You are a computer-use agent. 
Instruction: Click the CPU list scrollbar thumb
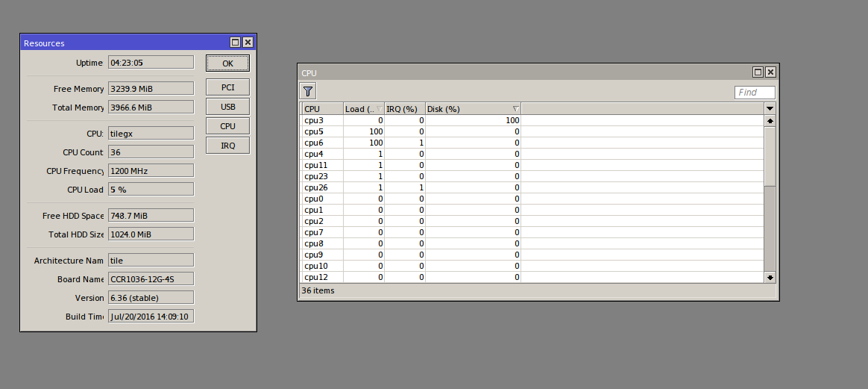coord(770,156)
